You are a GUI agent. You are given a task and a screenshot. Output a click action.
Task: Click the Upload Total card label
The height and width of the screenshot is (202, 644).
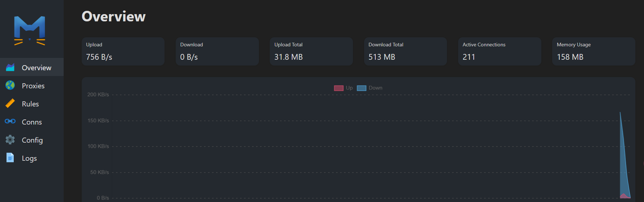click(x=289, y=45)
